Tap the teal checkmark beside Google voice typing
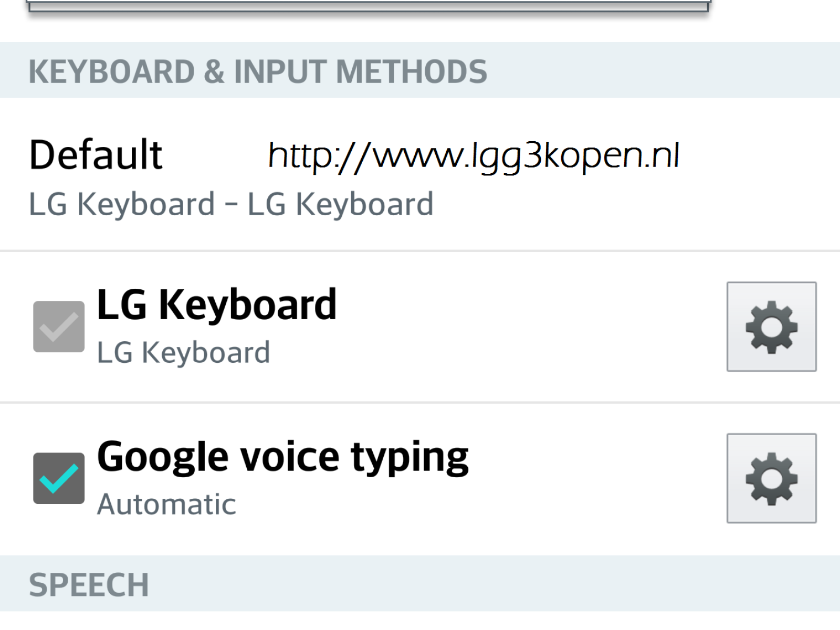 click(x=59, y=478)
